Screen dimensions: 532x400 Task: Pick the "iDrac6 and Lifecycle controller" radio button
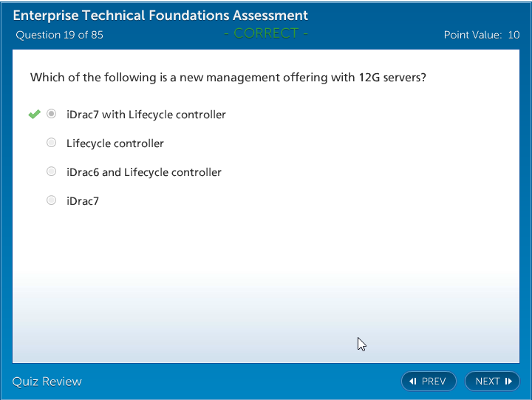pyautogui.click(x=51, y=172)
